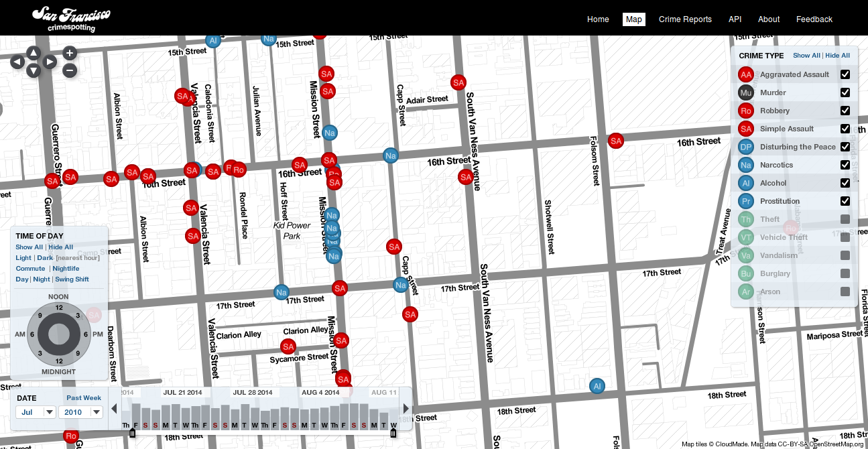Uncheck the Murder checkbox
The image size is (868, 449).
point(845,92)
